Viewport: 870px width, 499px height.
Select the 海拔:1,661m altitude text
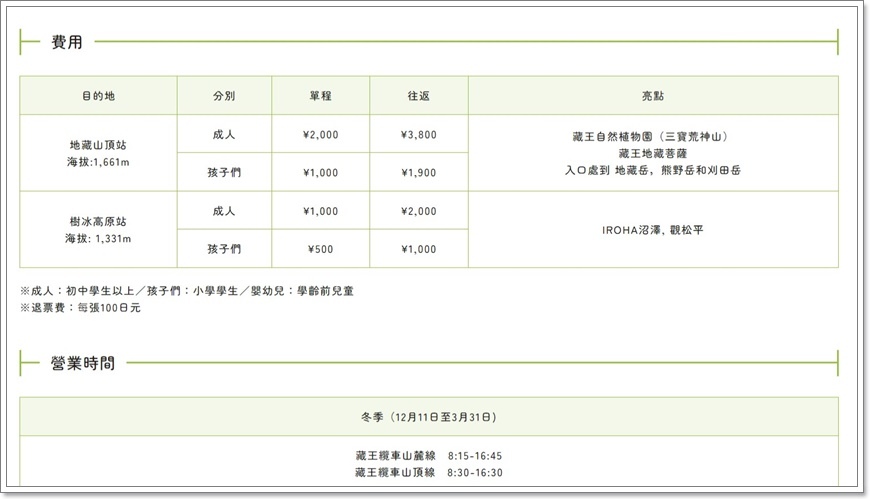pyautogui.click(x=98, y=162)
